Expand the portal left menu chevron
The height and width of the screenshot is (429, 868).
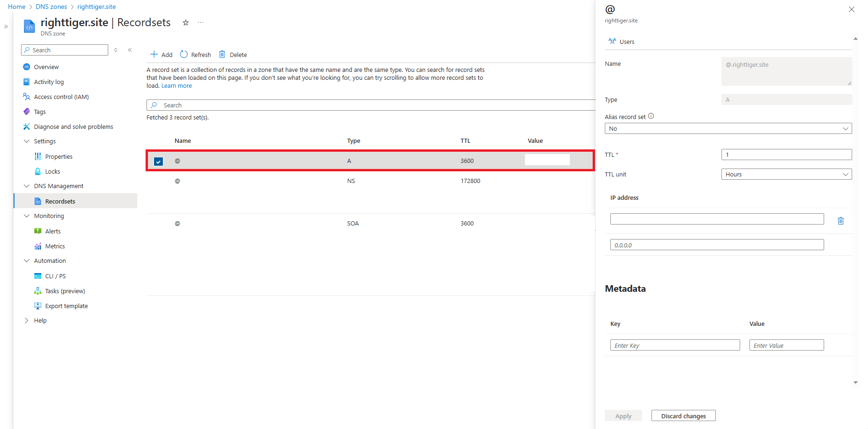tap(6, 27)
